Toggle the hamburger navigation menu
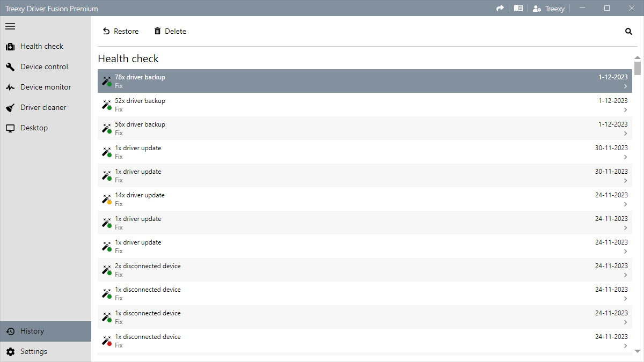The image size is (644, 362). click(10, 26)
